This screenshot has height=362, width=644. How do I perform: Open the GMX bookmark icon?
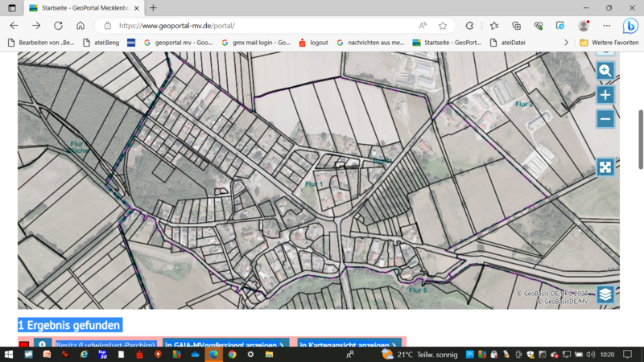pos(131,43)
